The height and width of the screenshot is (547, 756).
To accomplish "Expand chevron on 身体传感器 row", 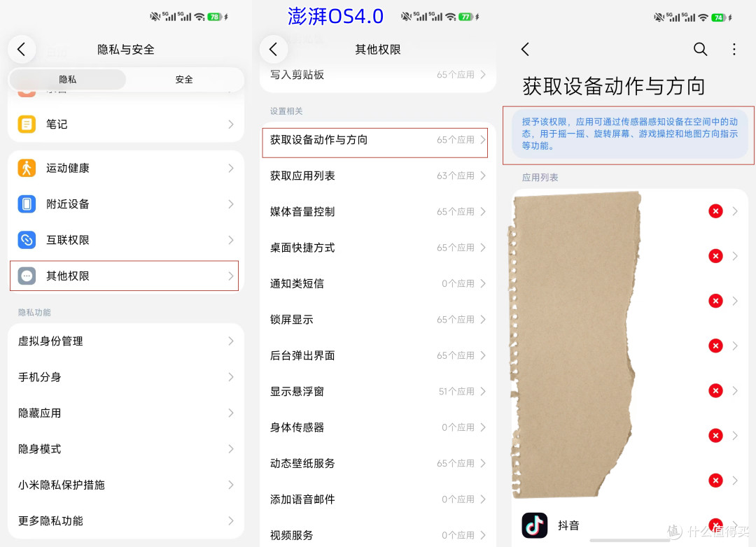I will (x=483, y=427).
